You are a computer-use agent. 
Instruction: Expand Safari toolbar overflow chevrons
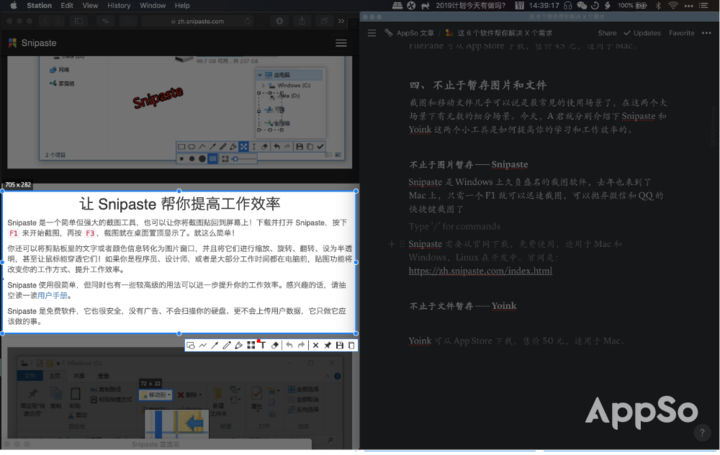[x=341, y=21]
